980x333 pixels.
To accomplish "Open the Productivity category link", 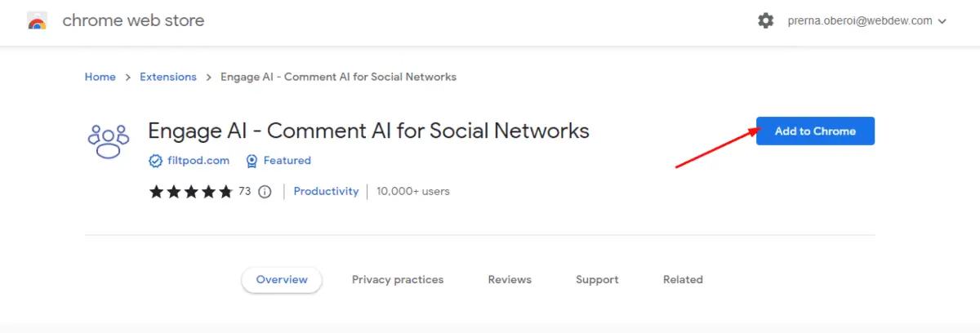I will click(x=326, y=191).
